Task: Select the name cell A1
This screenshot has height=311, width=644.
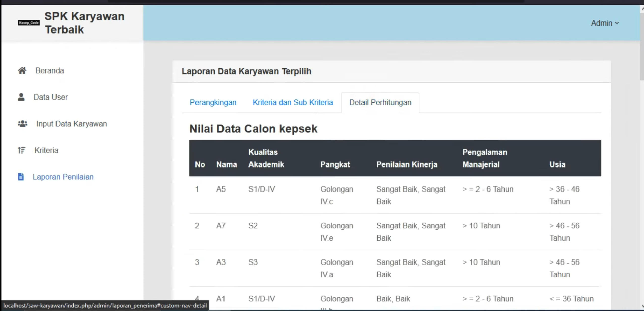Action: (x=221, y=299)
